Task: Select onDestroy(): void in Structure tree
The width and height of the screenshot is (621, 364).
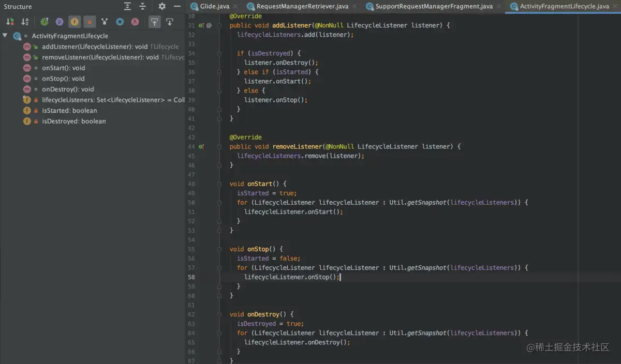Action: click(x=68, y=89)
